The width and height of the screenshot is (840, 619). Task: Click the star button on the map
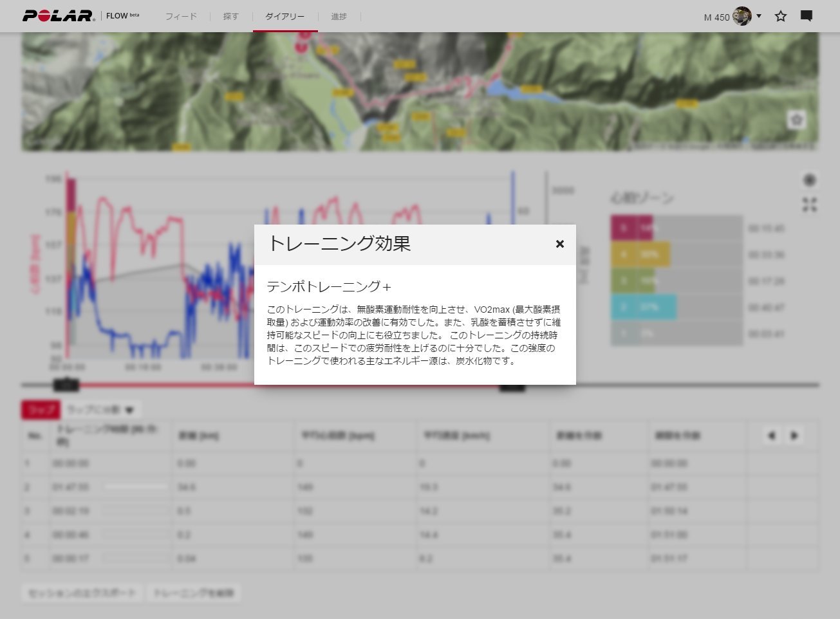coord(796,120)
